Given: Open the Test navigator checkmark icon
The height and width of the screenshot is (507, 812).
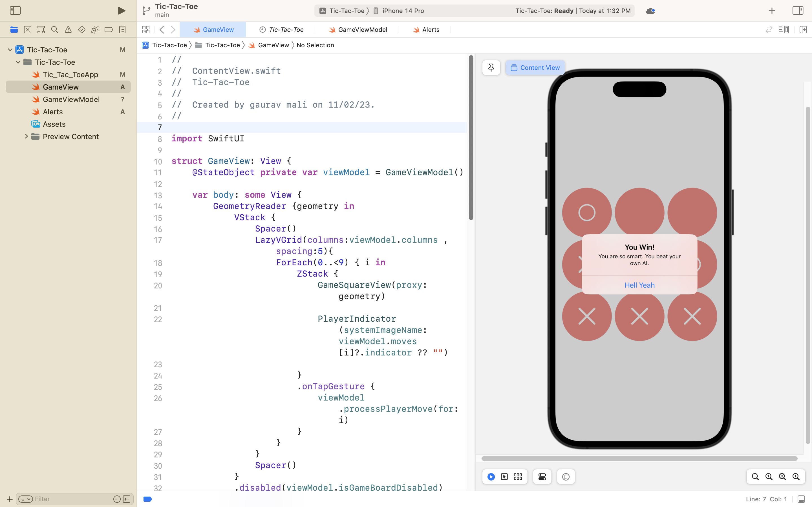Looking at the screenshot, I should (x=81, y=30).
